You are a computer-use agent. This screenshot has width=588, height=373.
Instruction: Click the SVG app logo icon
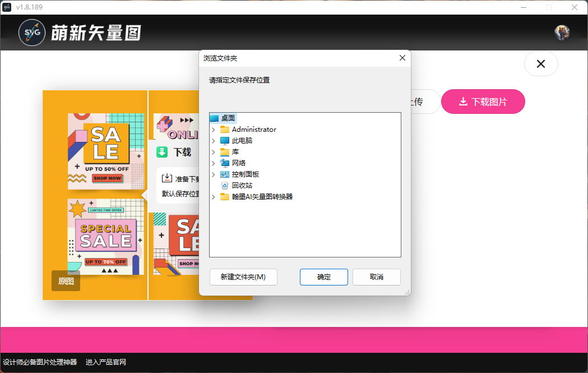[32, 33]
